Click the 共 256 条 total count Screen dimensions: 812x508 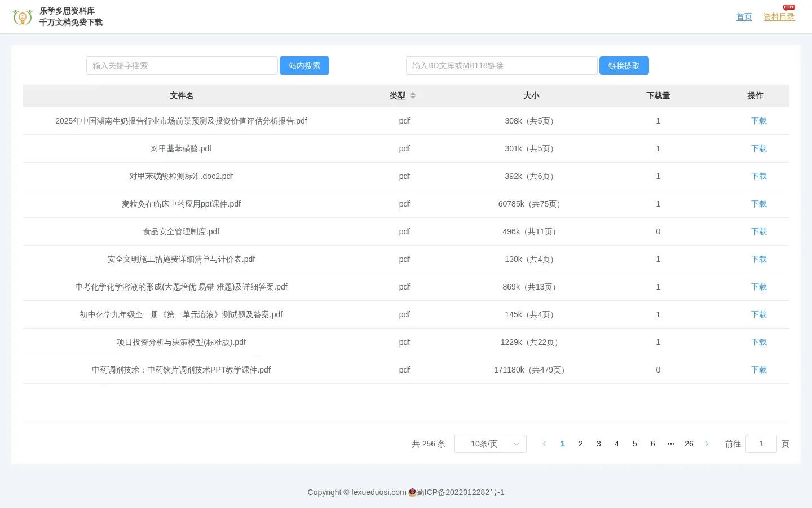(x=429, y=444)
